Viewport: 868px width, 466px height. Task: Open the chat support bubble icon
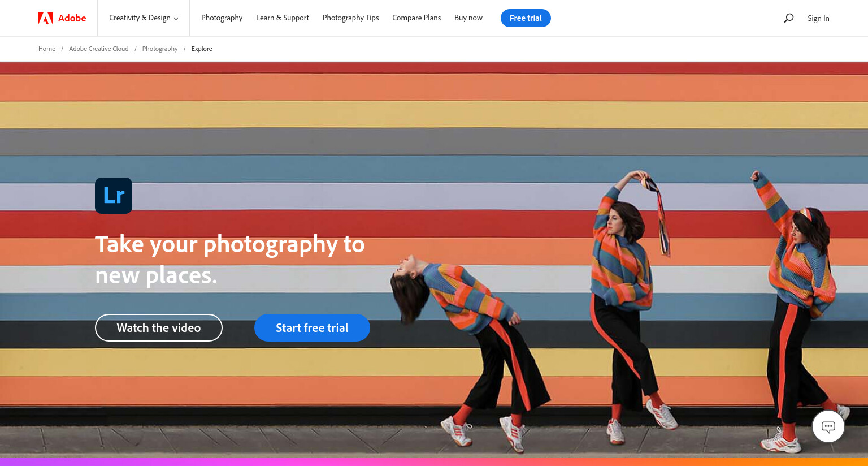coord(828,426)
